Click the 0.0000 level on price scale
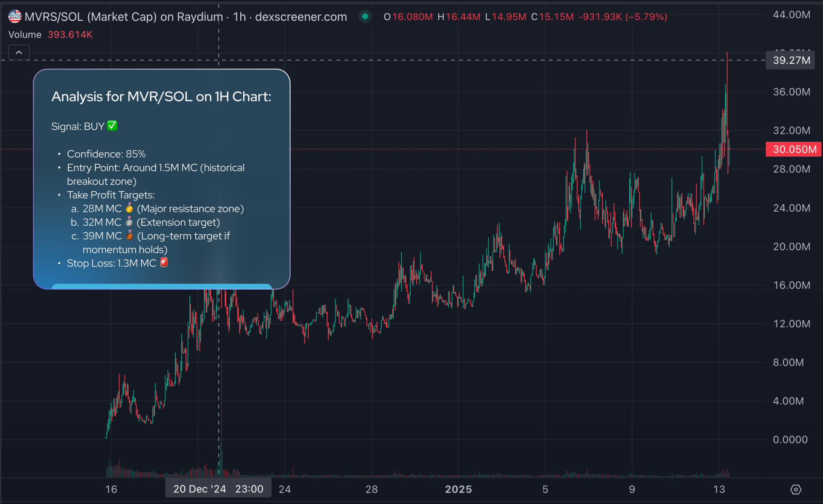 tap(790, 439)
